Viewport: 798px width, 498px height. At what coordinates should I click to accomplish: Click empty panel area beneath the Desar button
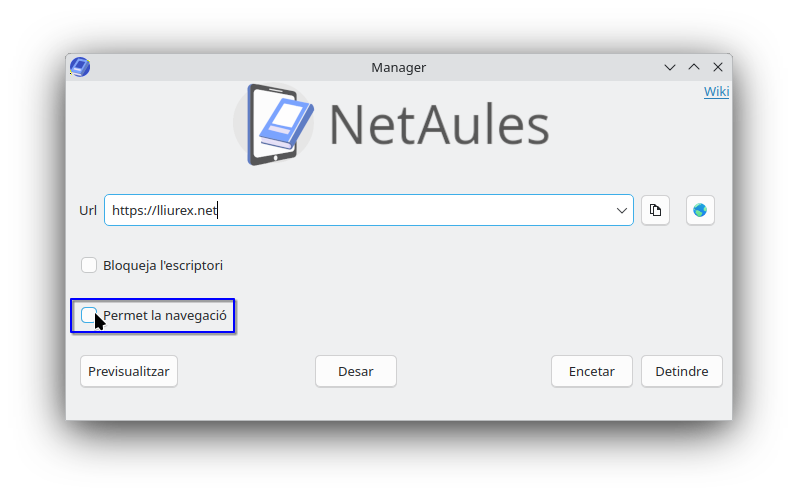356,404
